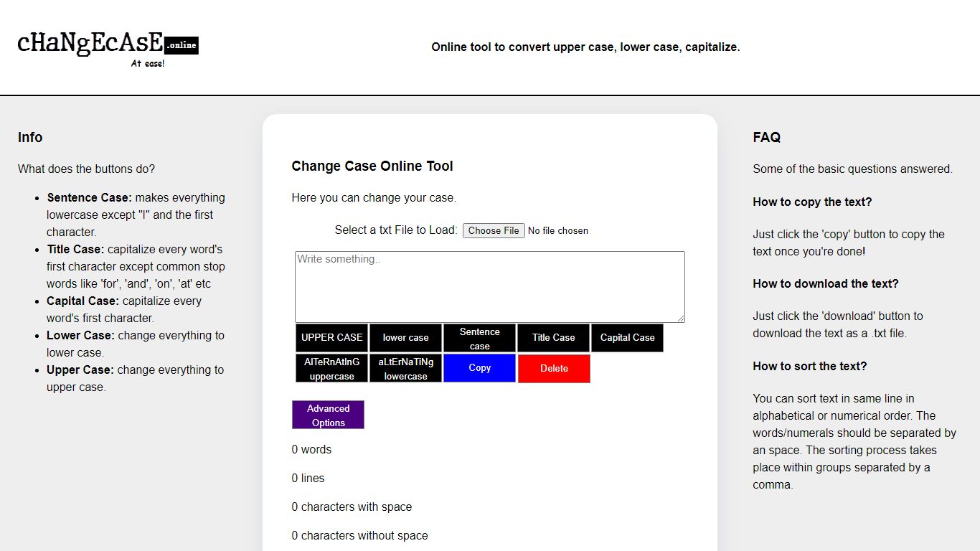This screenshot has height=551, width=980.
Task: Click '0 characters without space' counter
Action: pyautogui.click(x=359, y=535)
